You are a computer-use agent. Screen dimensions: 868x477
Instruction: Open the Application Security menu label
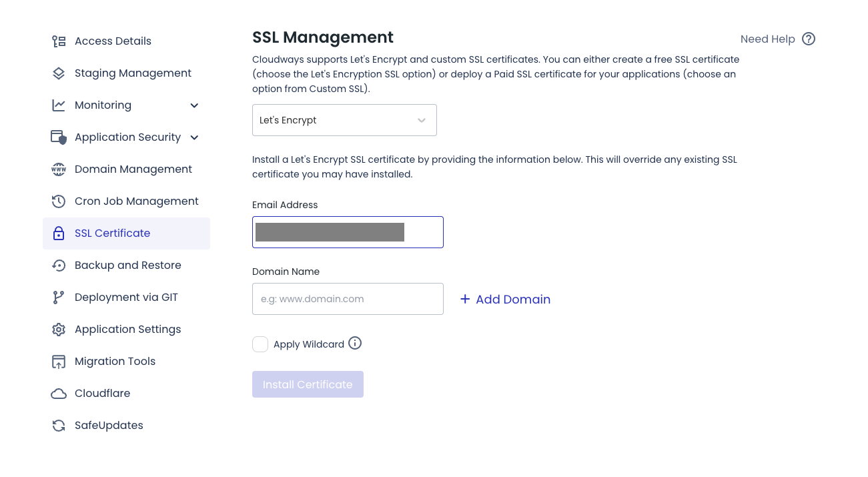tap(127, 137)
